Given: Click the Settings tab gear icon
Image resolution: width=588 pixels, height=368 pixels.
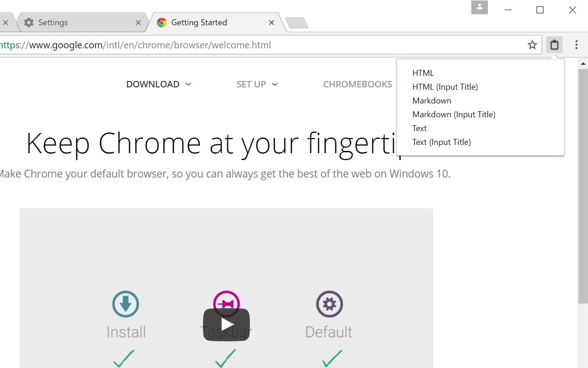Looking at the screenshot, I should 29,23.
